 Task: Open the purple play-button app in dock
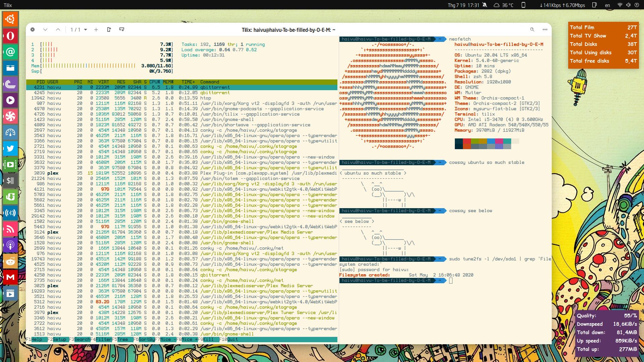point(10,100)
